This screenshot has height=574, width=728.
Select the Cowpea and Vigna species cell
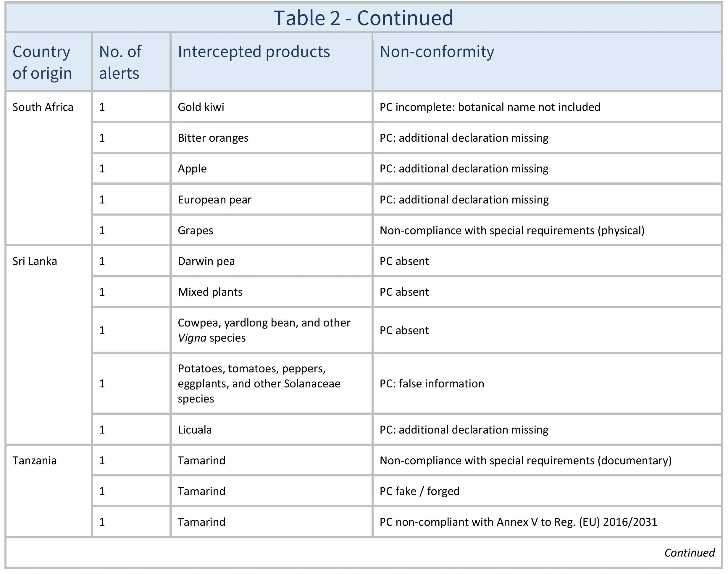click(x=264, y=330)
